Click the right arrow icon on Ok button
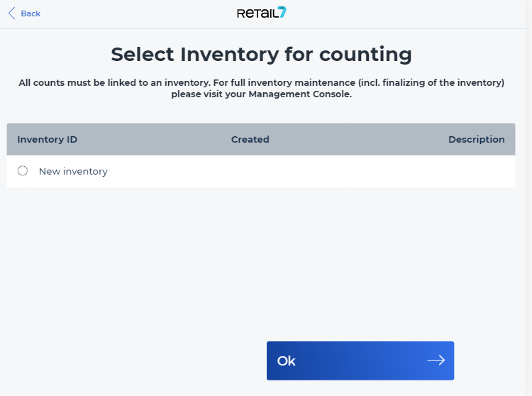 point(436,360)
